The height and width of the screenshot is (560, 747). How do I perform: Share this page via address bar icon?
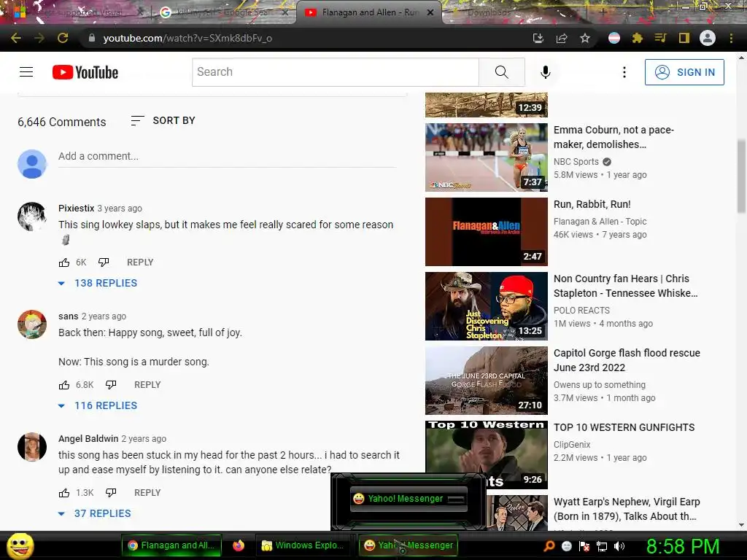pyautogui.click(x=562, y=38)
